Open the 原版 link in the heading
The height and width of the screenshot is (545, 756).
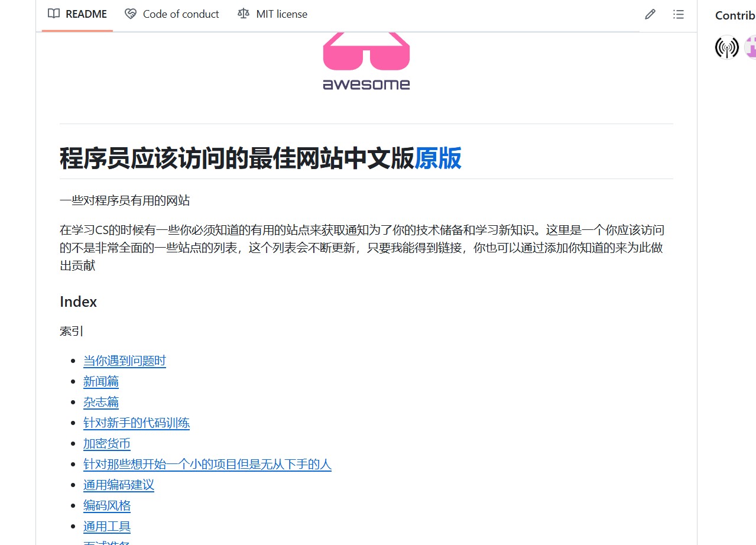point(438,158)
